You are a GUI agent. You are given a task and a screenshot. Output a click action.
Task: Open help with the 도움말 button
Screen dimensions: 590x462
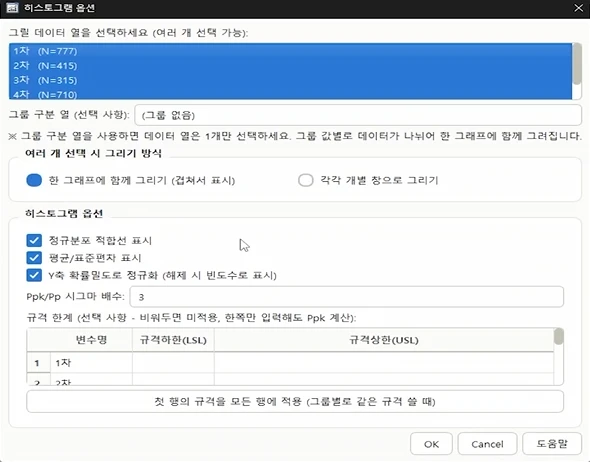pyautogui.click(x=552, y=444)
